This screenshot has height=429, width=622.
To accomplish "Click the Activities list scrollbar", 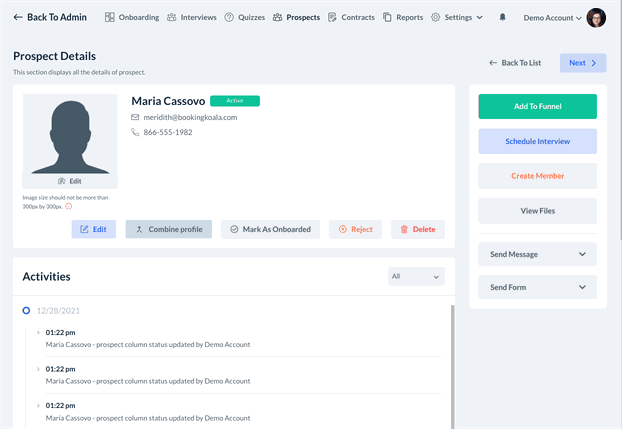I will 453,365.
